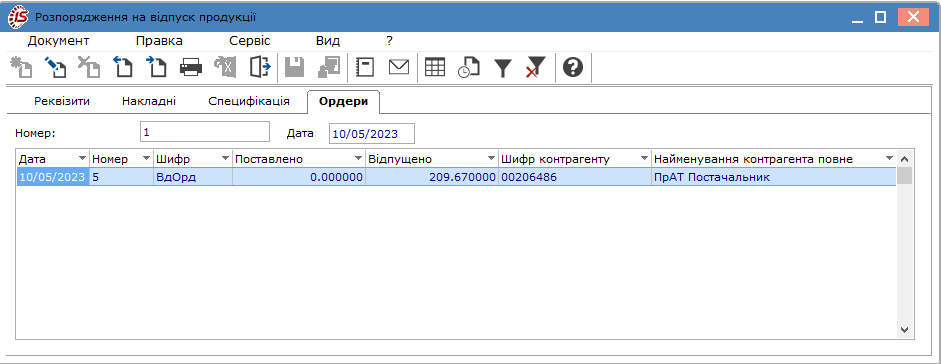Click the create new document icon
Screen dimensions: 941x364
[x=21, y=67]
